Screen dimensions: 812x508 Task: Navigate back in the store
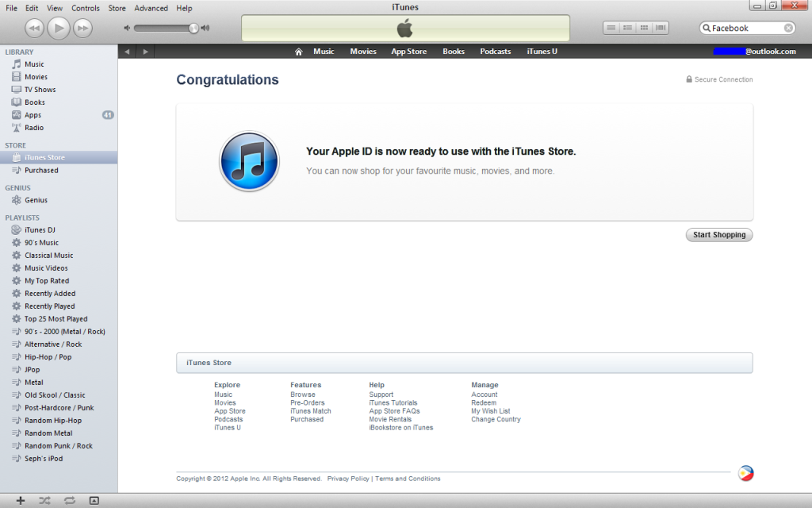point(127,52)
